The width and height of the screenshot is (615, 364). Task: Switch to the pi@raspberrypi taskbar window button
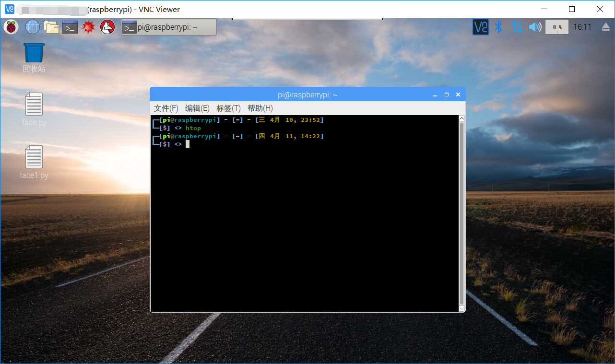169,27
